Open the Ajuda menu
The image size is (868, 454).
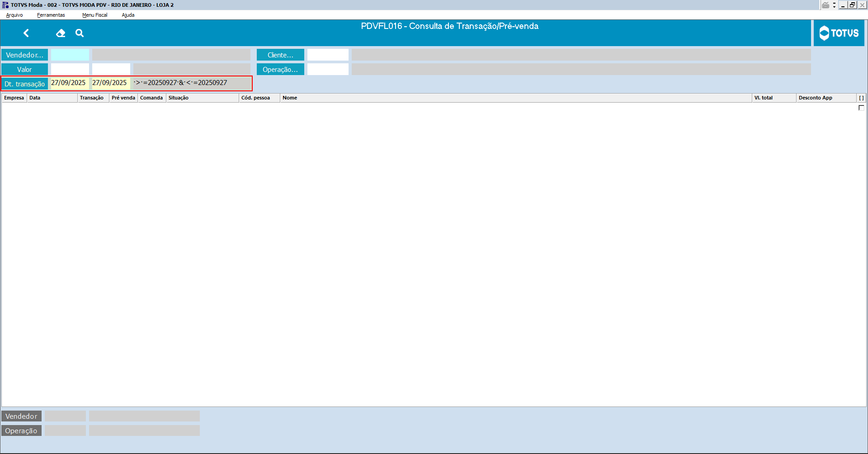[x=128, y=15]
